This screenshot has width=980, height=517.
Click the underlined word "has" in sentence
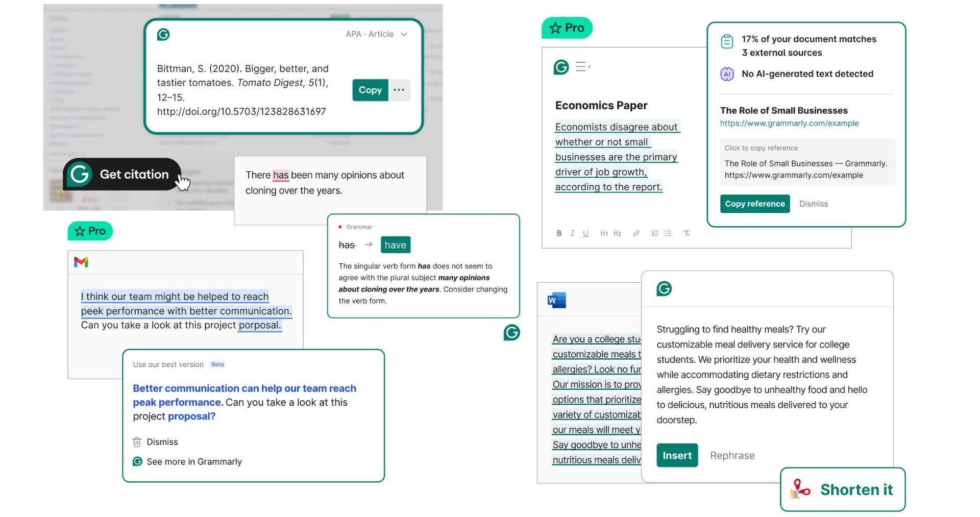[x=281, y=175]
